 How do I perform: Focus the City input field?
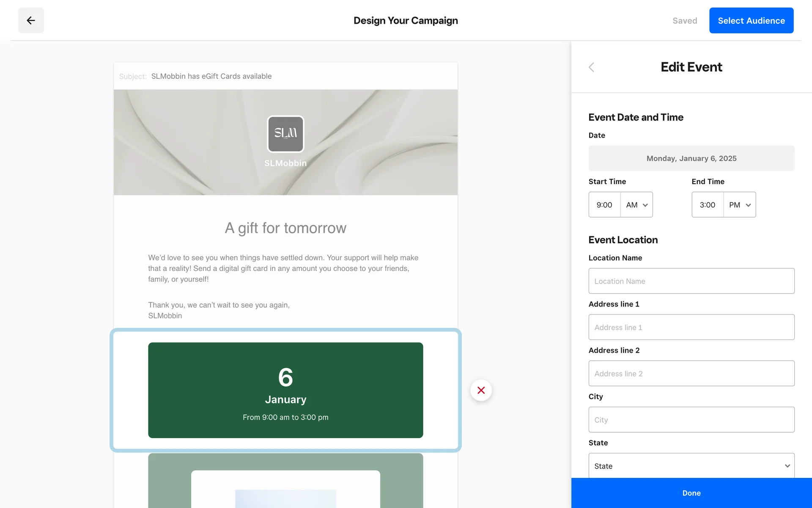[x=691, y=420]
